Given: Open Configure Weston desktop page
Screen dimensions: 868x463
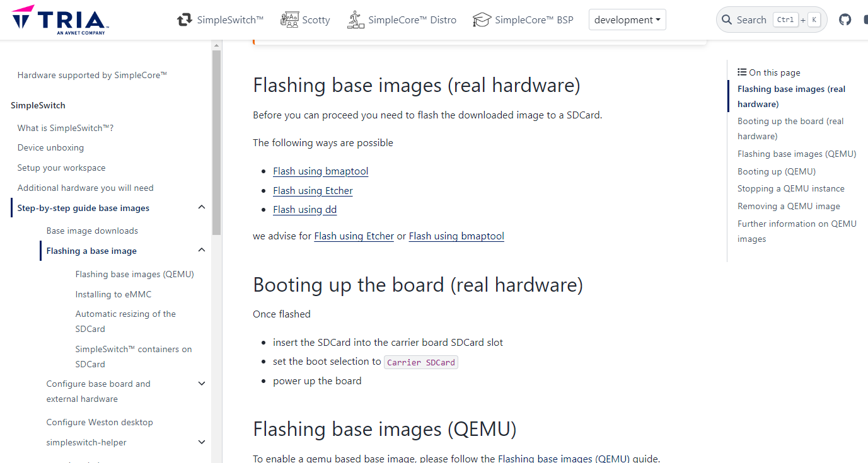Looking at the screenshot, I should tap(100, 422).
